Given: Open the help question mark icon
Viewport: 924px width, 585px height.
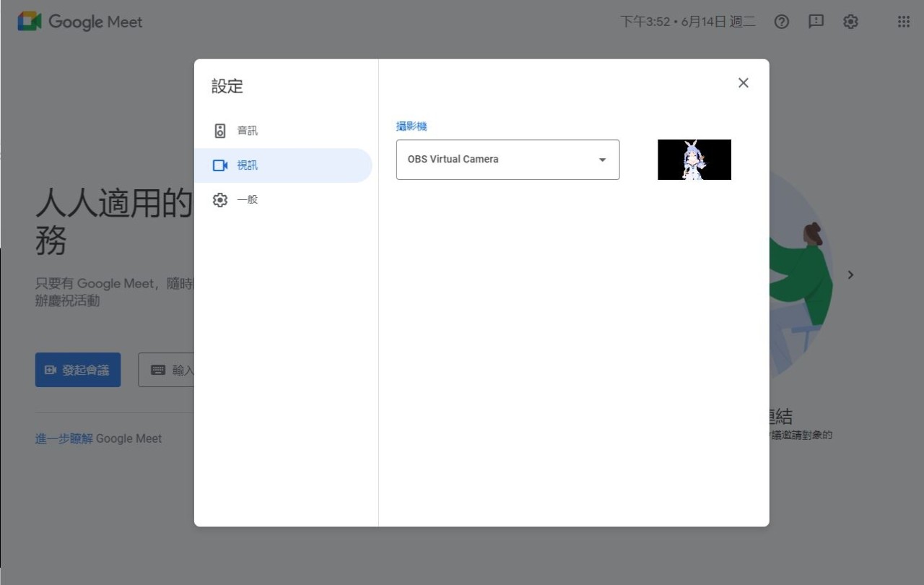Looking at the screenshot, I should click(781, 22).
